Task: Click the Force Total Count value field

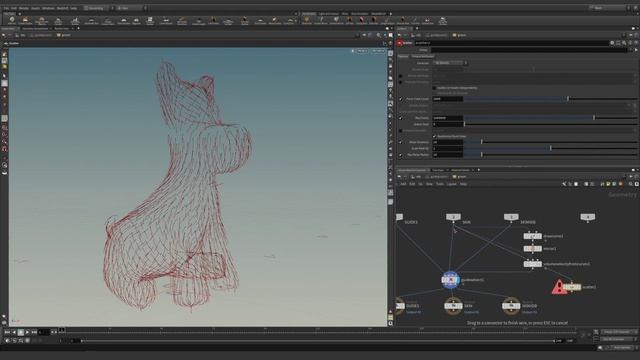Action: pyautogui.click(x=447, y=99)
